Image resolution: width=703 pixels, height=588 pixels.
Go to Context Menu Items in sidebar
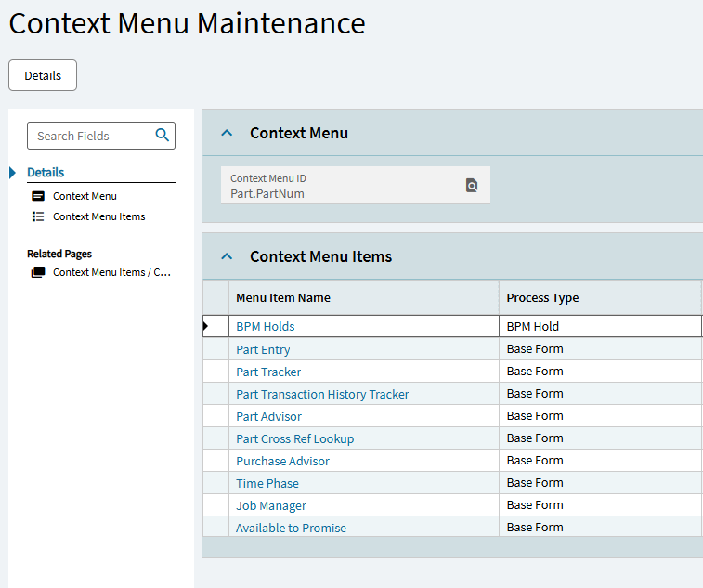coord(99,216)
